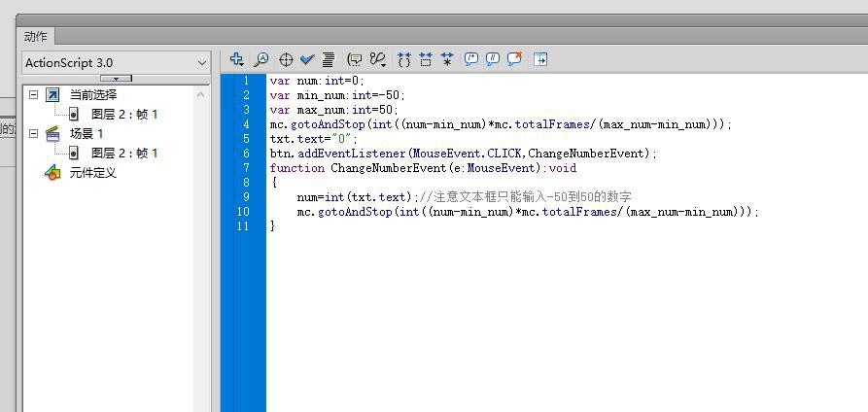
Task: Click the script navigator scroll up arrow
Action: point(200,94)
